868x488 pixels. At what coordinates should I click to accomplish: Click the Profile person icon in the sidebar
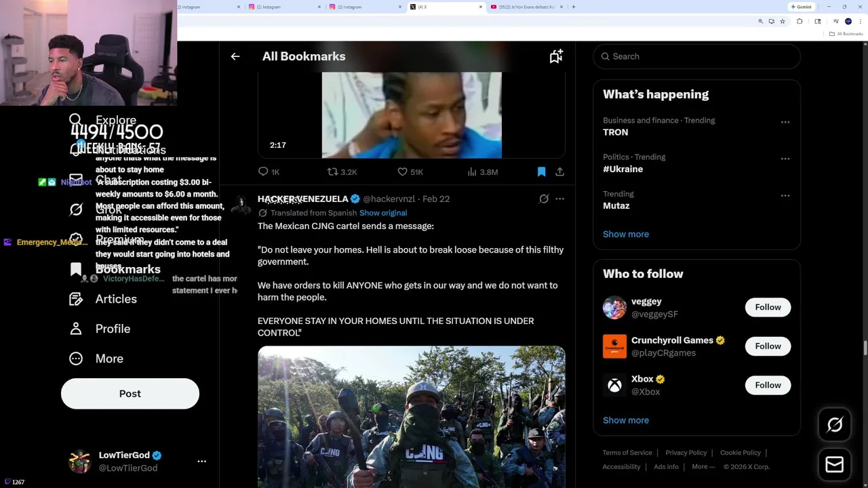coord(76,329)
